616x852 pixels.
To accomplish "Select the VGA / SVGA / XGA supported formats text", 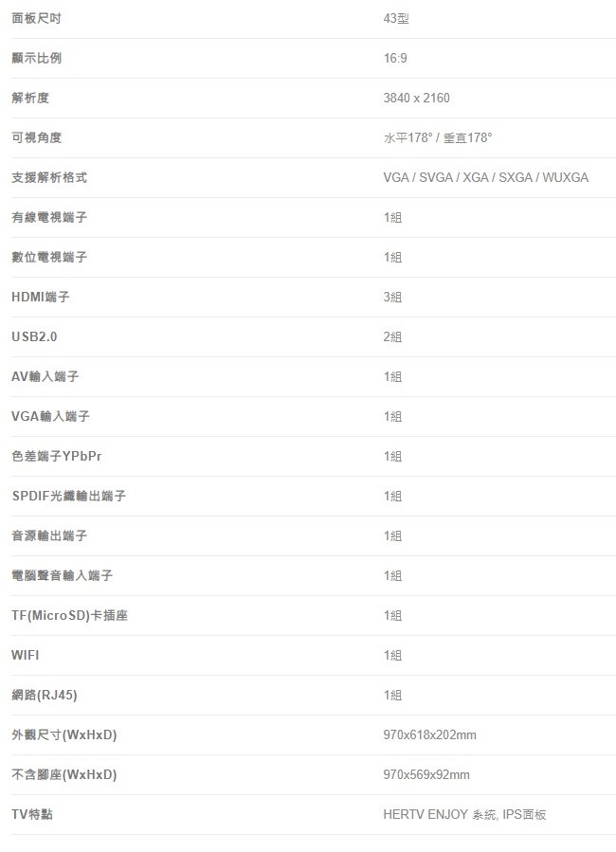I will pos(485,177).
